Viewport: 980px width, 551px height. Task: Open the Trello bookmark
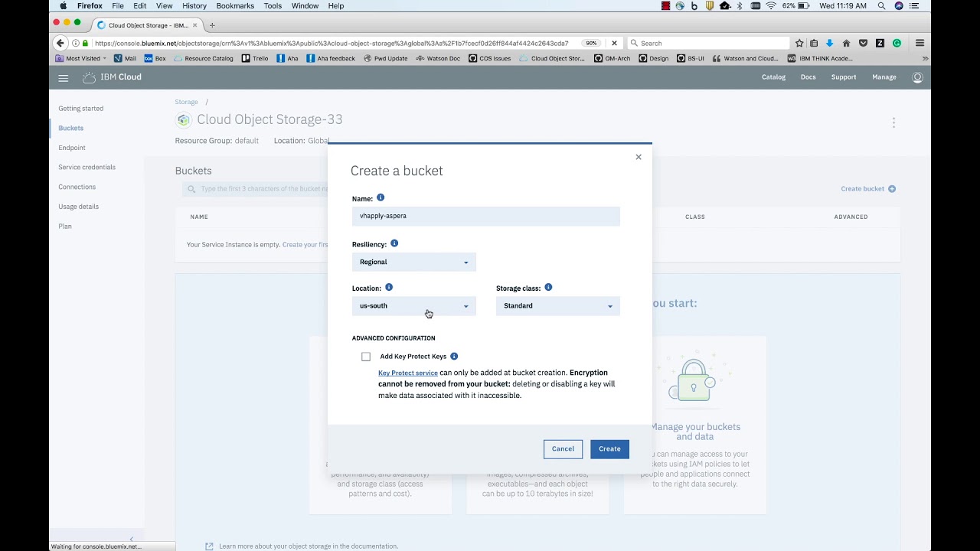255,58
